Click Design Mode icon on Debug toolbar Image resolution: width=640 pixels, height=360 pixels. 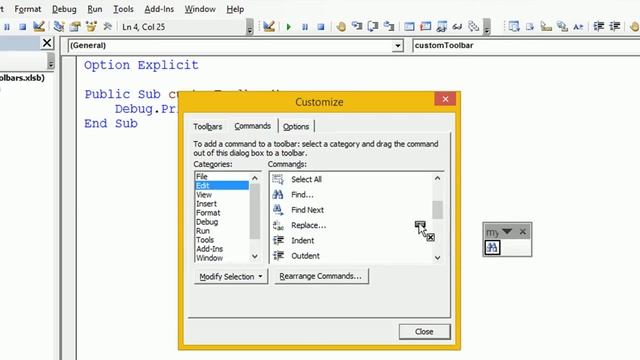[x=269, y=27]
